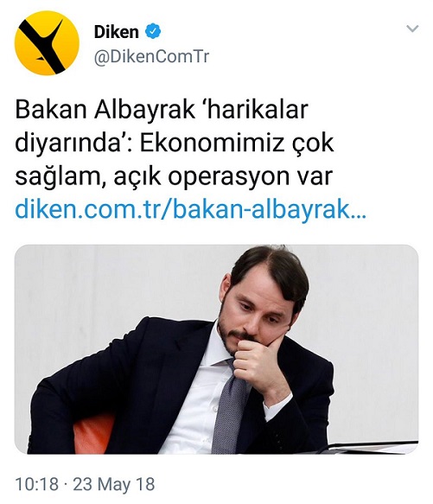
Task: Click the 10:18 tweet time
Action: pos(37,484)
